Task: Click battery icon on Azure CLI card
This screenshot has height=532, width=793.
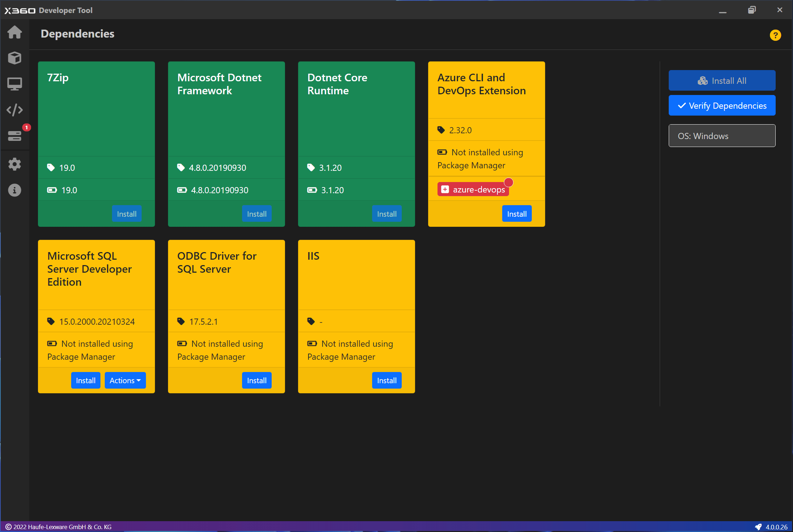Action: [442, 152]
